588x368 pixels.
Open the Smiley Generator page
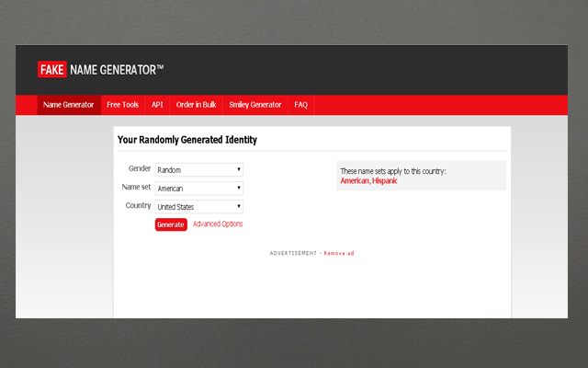[x=255, y=105]
